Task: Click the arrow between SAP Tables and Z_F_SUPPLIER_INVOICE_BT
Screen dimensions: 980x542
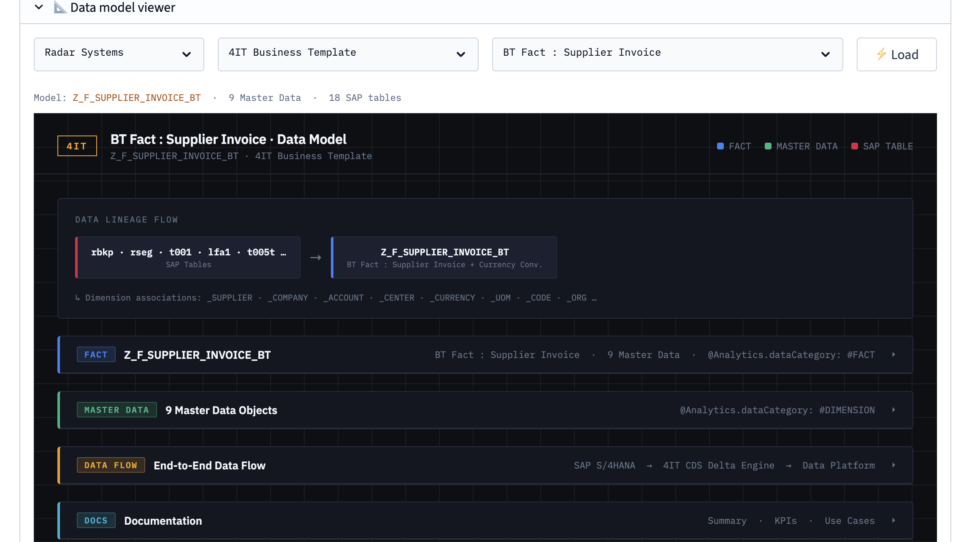Action: click(315, 257)
